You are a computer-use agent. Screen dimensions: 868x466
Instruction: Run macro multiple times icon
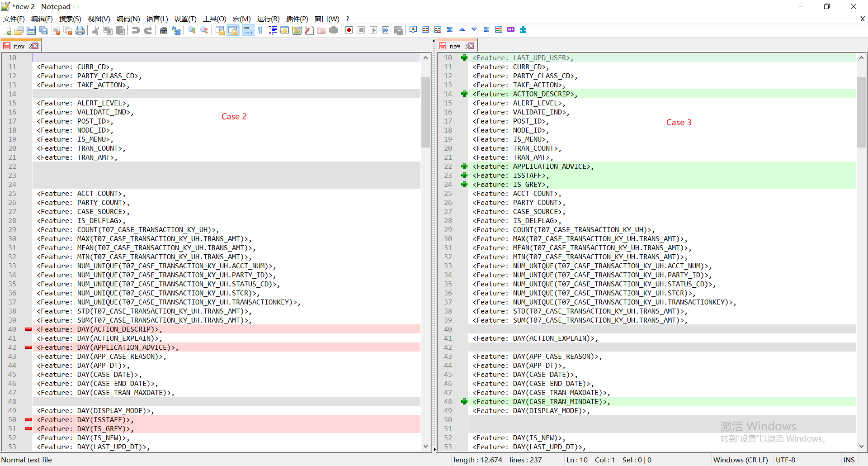click(386, 30)
